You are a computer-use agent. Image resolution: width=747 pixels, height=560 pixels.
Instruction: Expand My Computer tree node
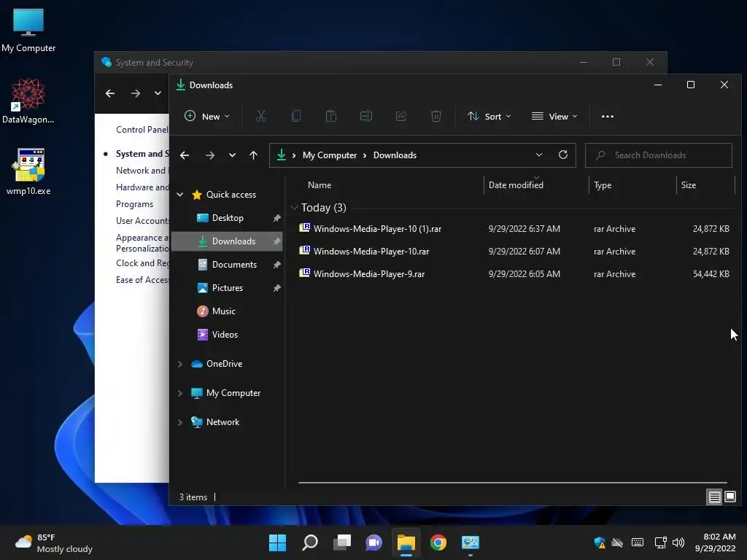(x=180, y=393)
